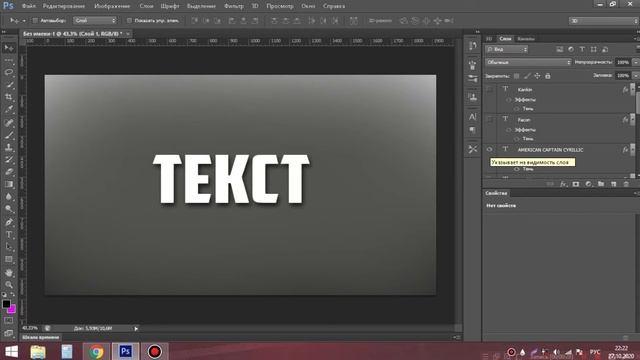The width and height of the screenshot is (640, 360).
Task: Open the Свойства panel tab
Action: 496,193
